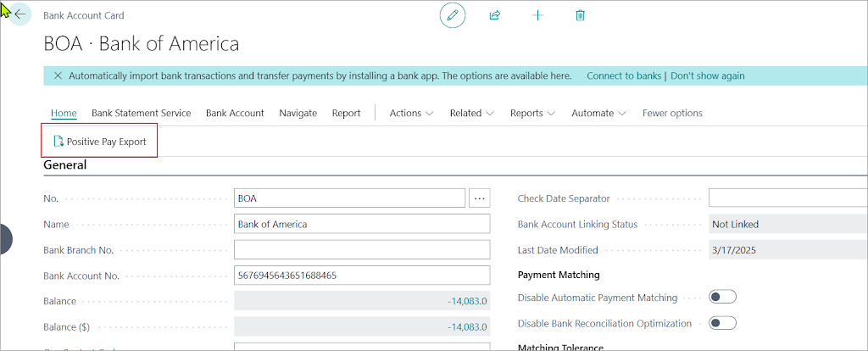This screenshot has width=868, height=351.
Task: Expand the Reports dropdown
Action: coord(532,113)
